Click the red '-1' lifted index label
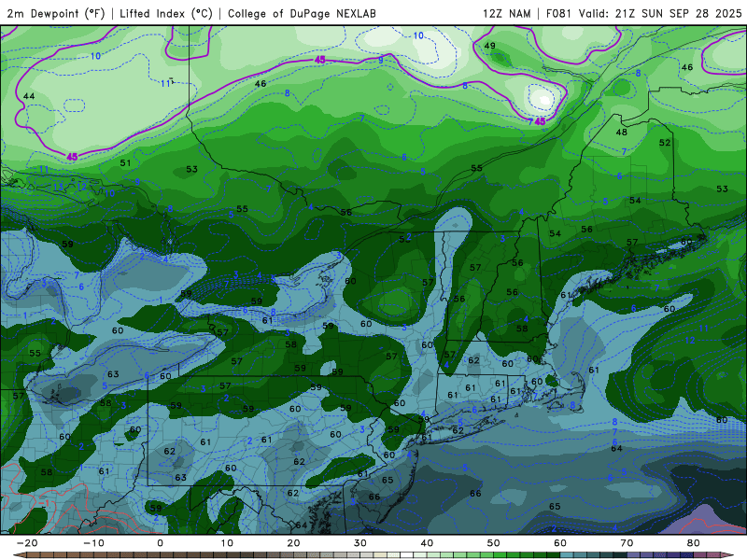 (43, 503)
